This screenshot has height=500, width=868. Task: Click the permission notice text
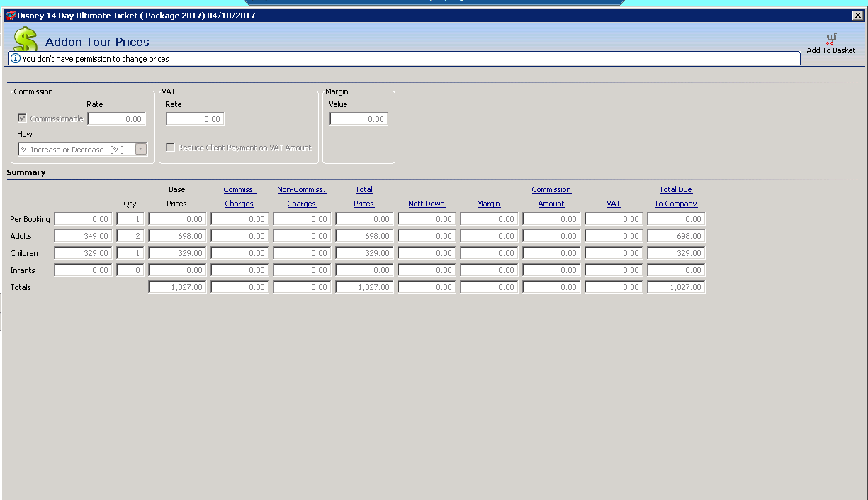coord(96,59)
